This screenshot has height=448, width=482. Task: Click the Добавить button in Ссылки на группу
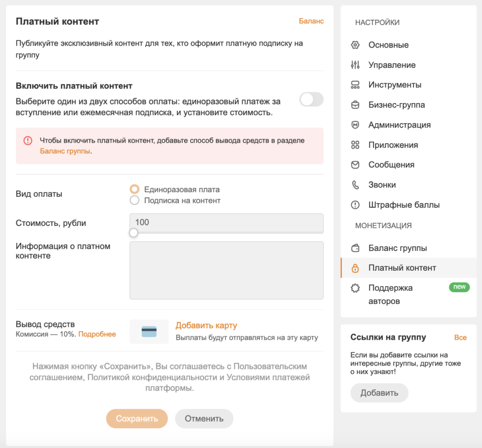click(x=379, y=393)
